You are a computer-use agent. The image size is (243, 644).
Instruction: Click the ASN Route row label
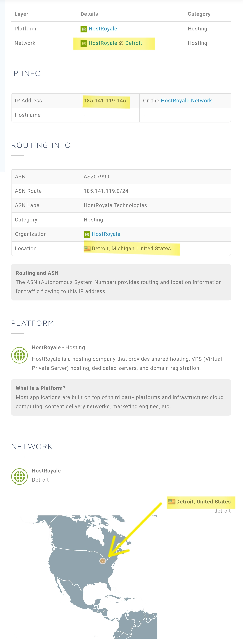click(x=28, y=191)
